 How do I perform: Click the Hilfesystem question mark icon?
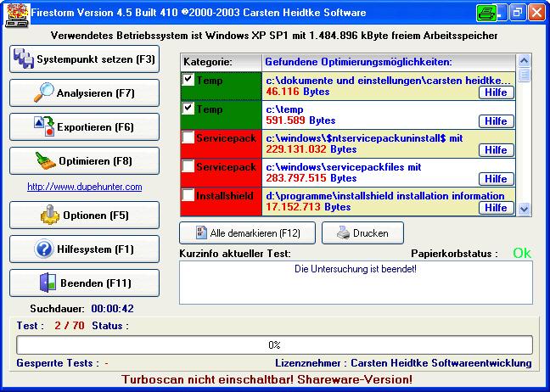pos(44,249)
